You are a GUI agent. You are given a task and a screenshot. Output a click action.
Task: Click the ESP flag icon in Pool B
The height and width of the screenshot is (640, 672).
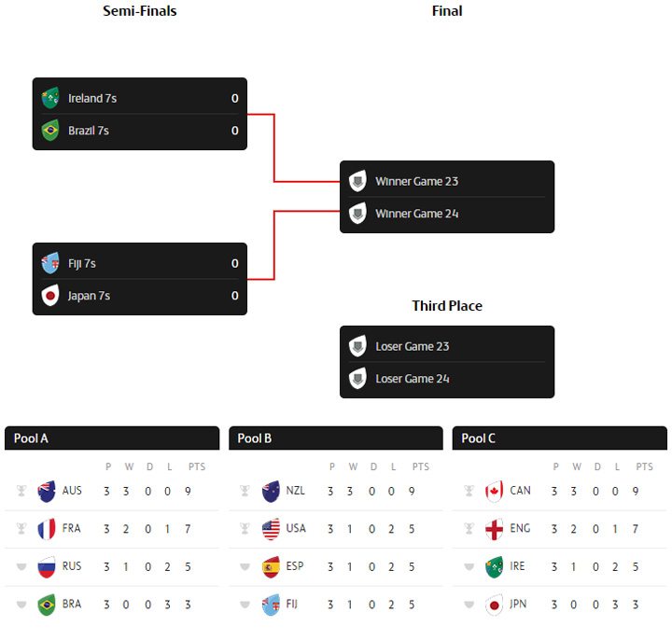[271, 566]
